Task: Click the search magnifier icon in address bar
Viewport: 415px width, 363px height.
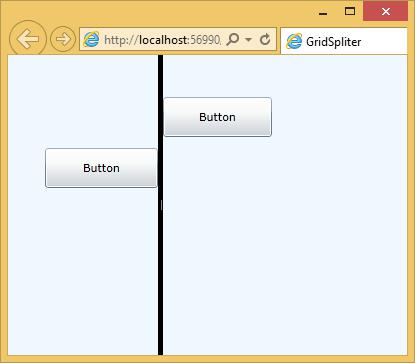Action: pyautogui.click(x=232, y=39)
